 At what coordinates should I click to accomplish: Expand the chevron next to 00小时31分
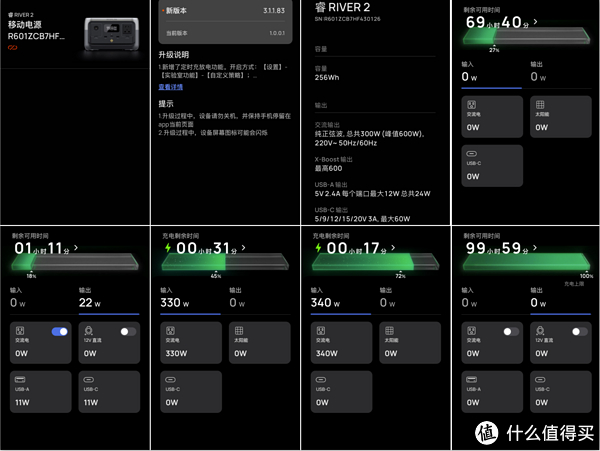[244, 248]
